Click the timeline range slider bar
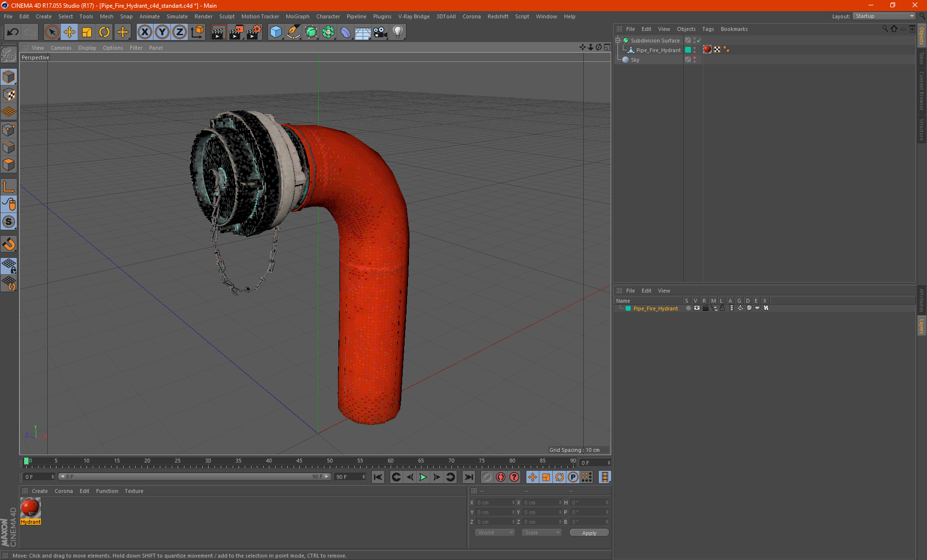The width and height of the screenshot is (927, 560). [x=195, y=476]
